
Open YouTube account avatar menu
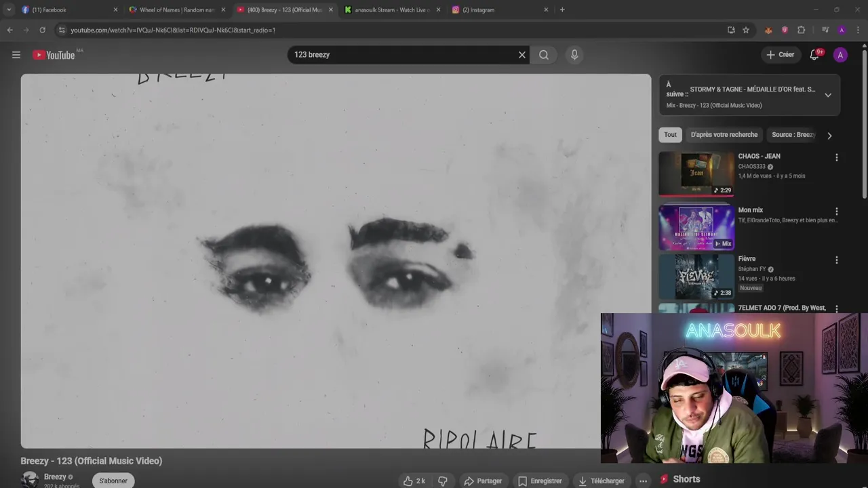coord(840,55)
